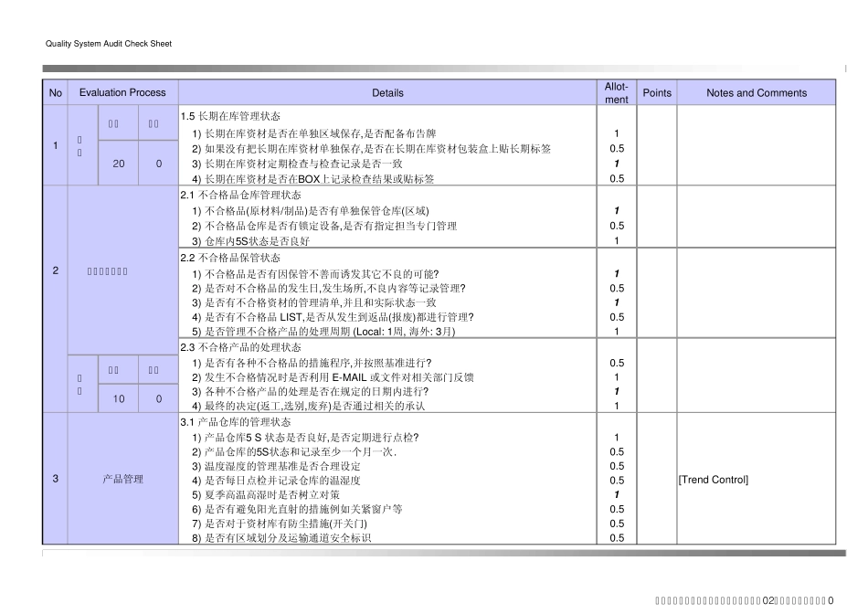Viewport: 868px width, 614px height.
Task: Click heading '1.5 长期在库管理状态'
Action: (x=230, y=116)
